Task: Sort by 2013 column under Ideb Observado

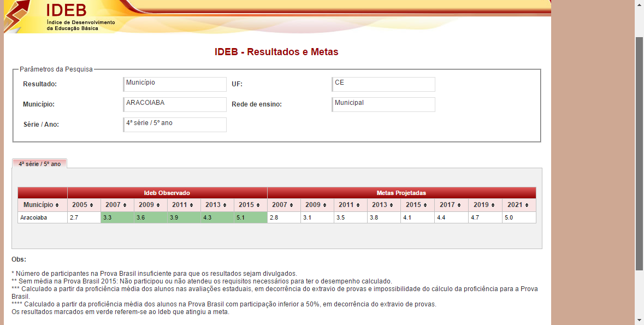Action: (x=217, y=205)
